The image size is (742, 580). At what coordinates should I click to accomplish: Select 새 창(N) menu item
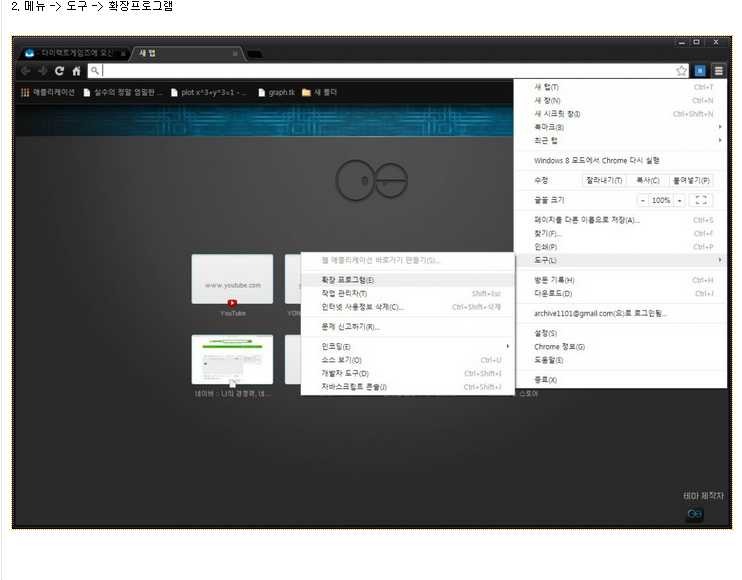click(620, 100)
